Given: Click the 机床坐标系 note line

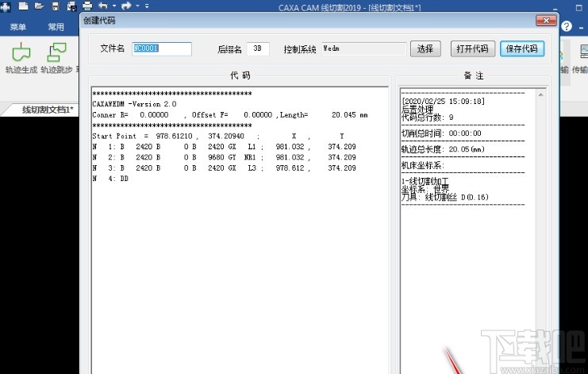Looking at the screenshot, I should 423,165.
